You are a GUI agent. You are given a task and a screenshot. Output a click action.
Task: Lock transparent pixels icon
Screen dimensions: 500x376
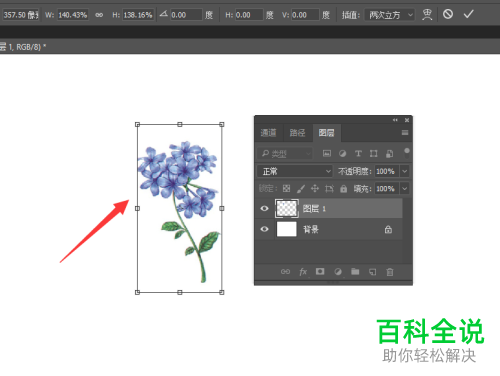tap(286, 189)
